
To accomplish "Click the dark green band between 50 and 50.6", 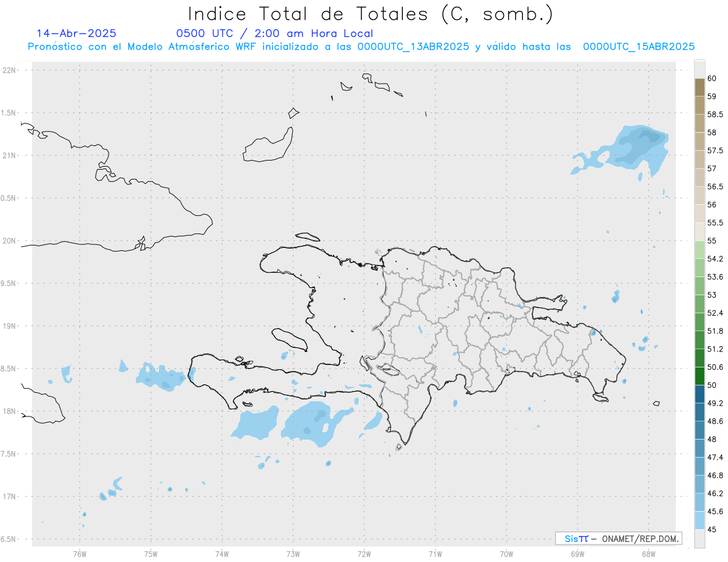I will pos(699,376).
